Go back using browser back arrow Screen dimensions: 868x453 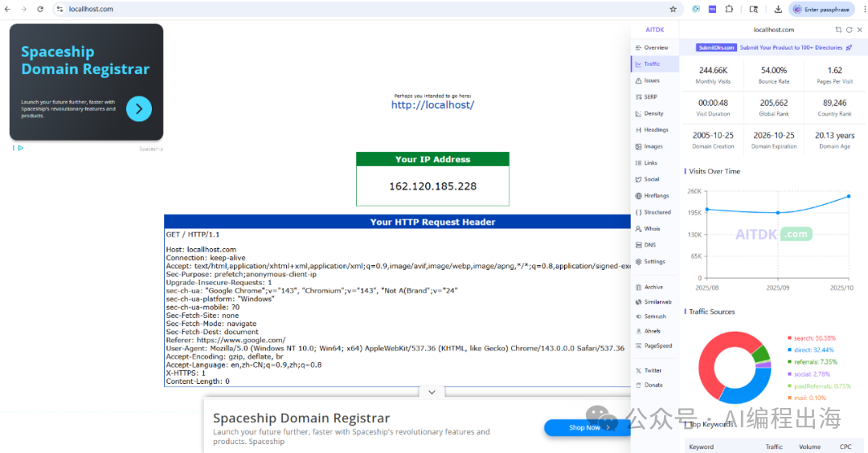coord(8,10)
